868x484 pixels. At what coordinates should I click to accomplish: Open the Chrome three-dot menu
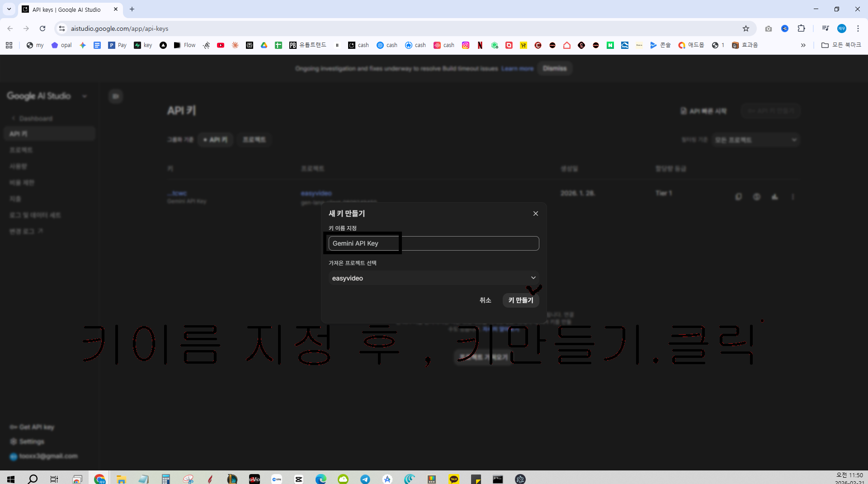pyautogui.click(x=858, y=28)
